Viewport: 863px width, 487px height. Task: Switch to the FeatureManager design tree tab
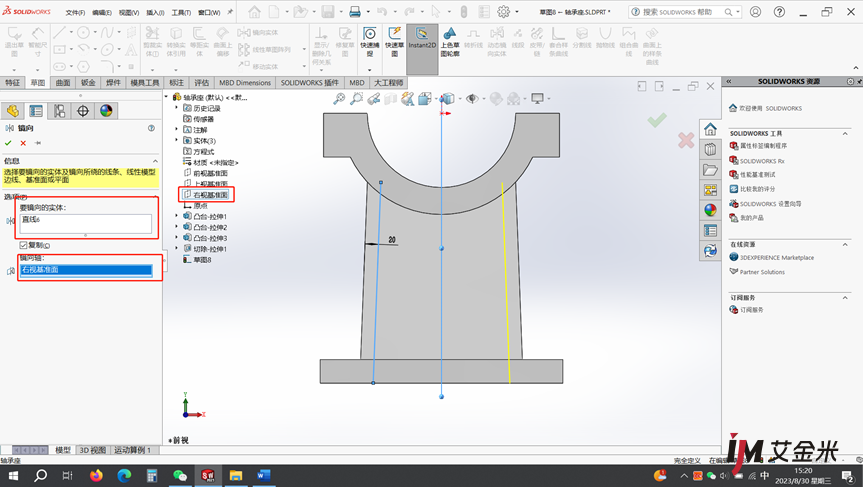tap(13, 111)
